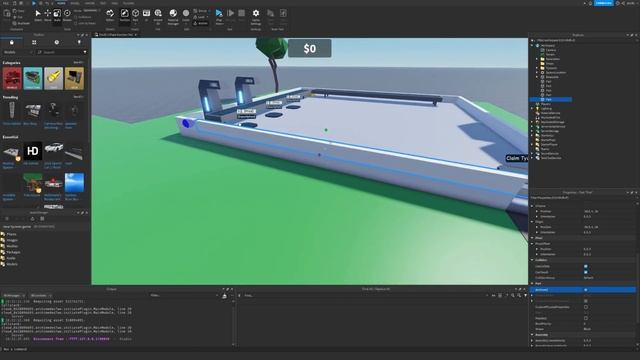Open the Toolbox Marketplace tab icon

11,42
